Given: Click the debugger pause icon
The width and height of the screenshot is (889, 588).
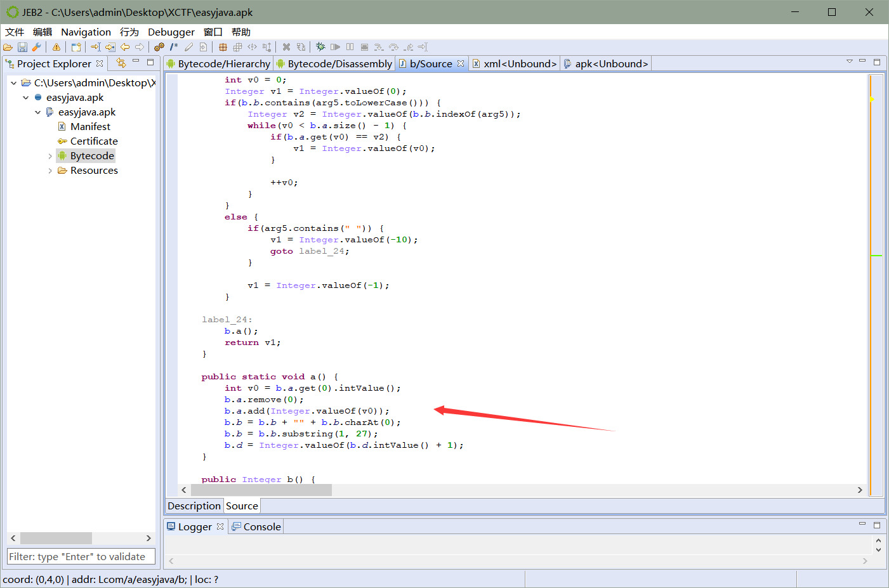Looking at the screenshot, I should 350,47.
